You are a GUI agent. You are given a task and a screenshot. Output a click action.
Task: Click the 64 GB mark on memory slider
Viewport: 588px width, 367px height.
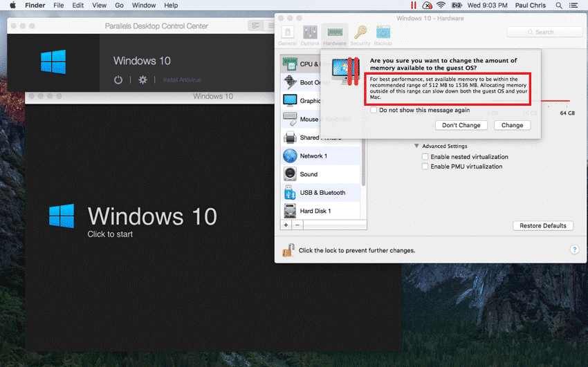[x=567, y=113]
